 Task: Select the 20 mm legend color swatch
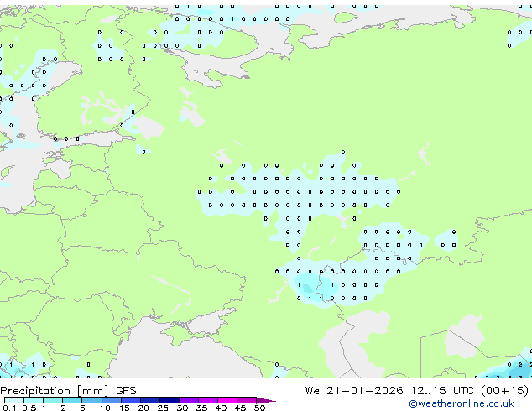(x=150, y=400)
